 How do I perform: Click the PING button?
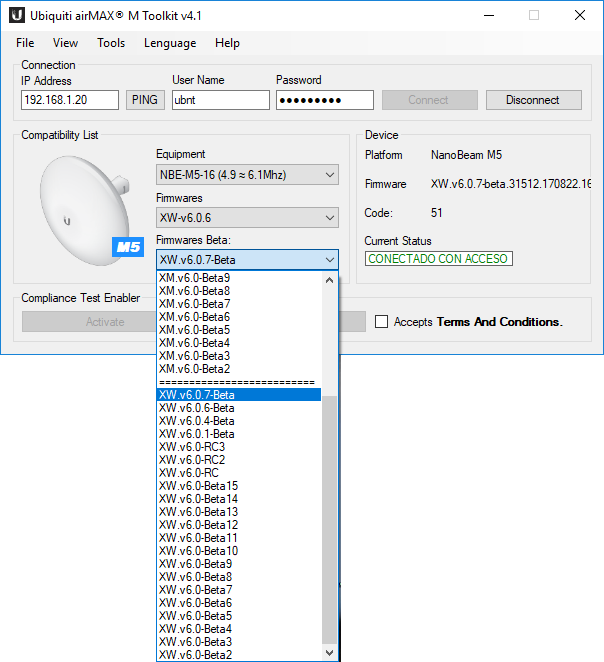pyautogui.click(x=145, y=100)
